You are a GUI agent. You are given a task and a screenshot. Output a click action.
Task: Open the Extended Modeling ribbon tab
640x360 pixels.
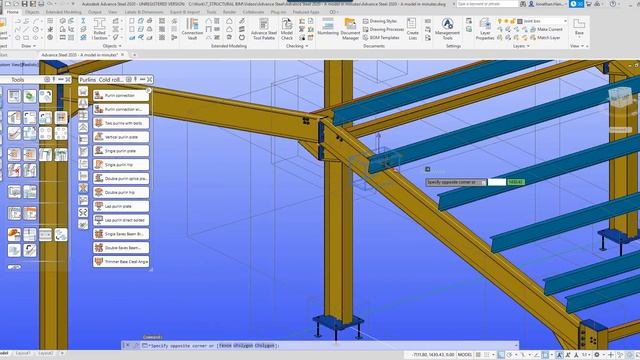coord(63,12)
